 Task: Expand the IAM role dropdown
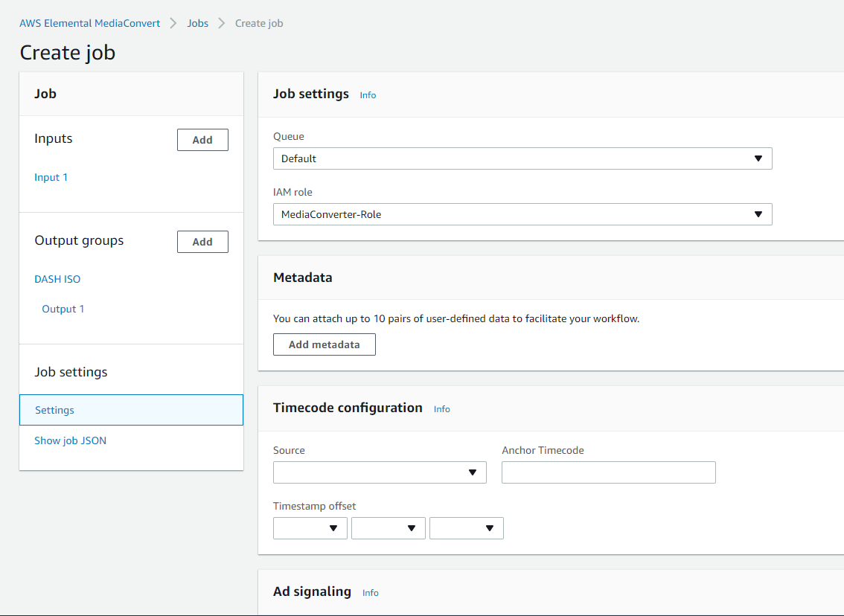[x=522, y=214]
